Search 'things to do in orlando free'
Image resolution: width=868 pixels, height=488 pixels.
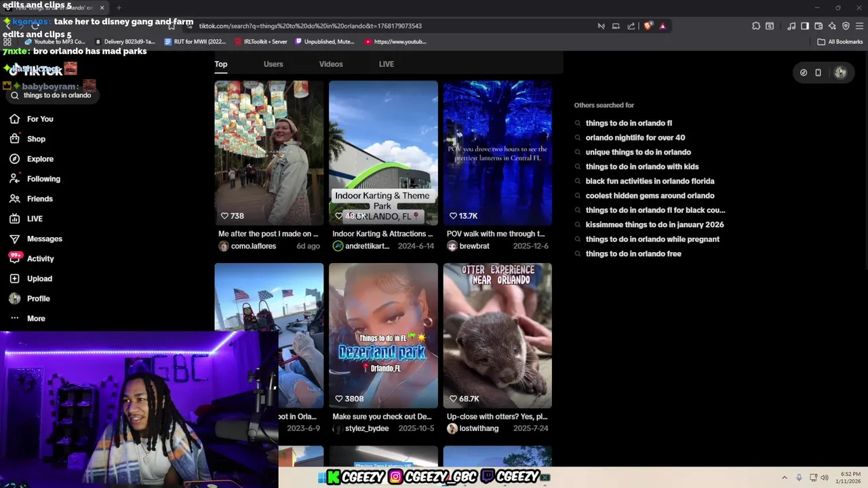633,254
